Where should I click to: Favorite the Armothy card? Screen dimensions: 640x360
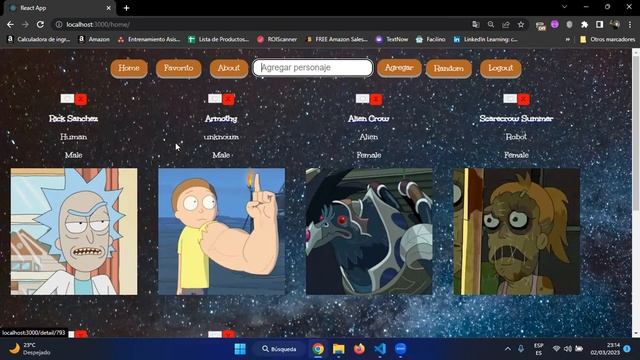[x=215, y=98]
